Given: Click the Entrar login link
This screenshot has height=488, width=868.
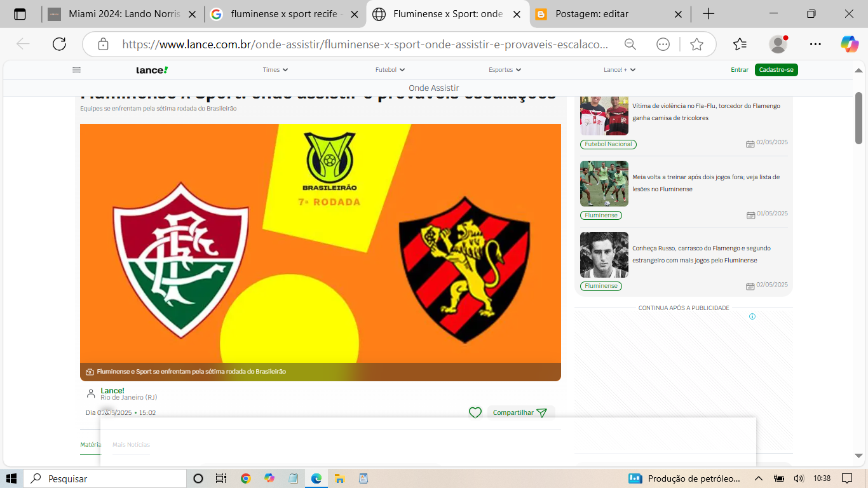Looking at the screenshot, I should point(740,70).
